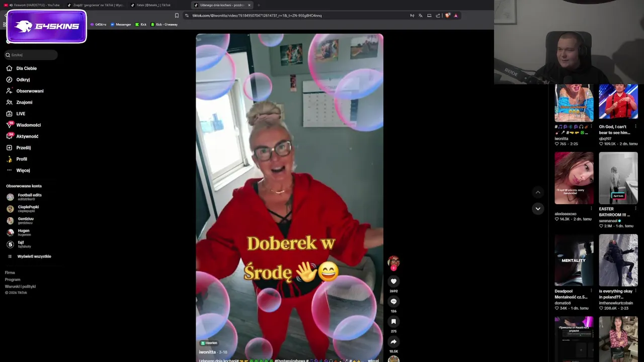This screenshot has width=644, height=362.
Task: Open Wiadomości messages inbox
Action: point(23,125)
